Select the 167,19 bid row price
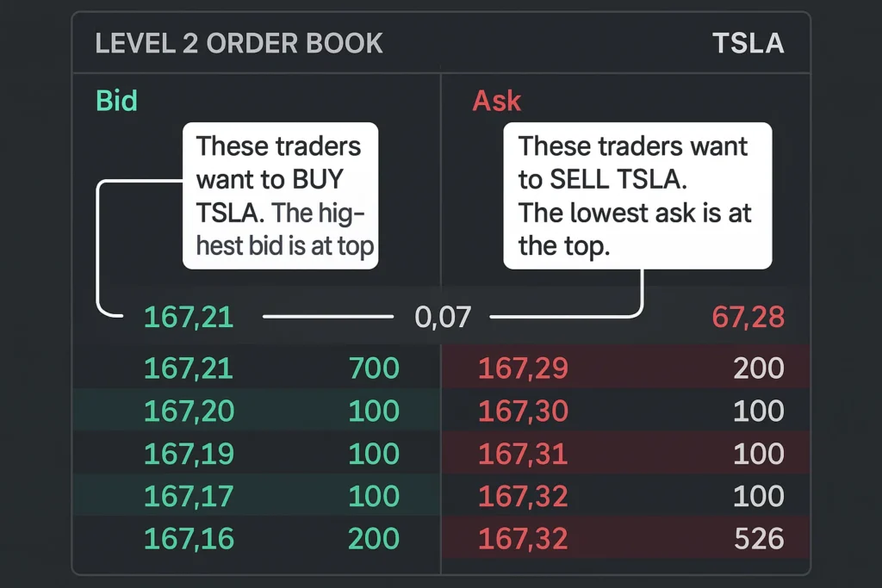The width and height of the screenshot is (882, 588). pyautogui.click(x=189, y=454)
